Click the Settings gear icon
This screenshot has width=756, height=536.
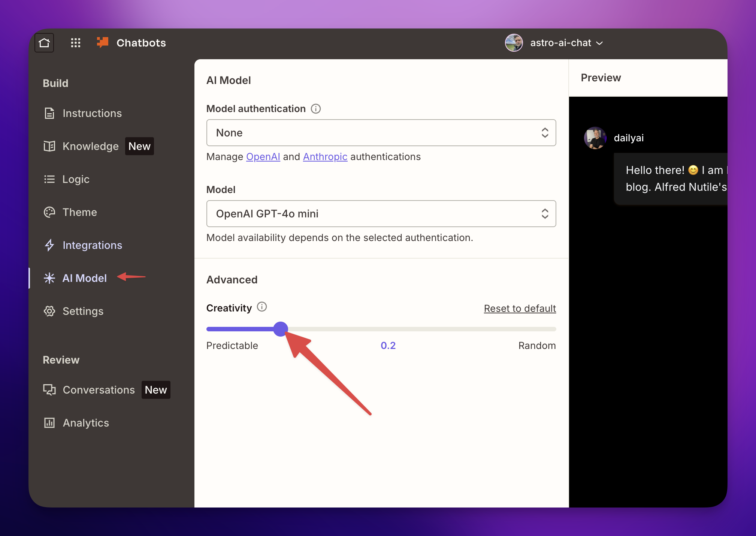coord(49,311)
